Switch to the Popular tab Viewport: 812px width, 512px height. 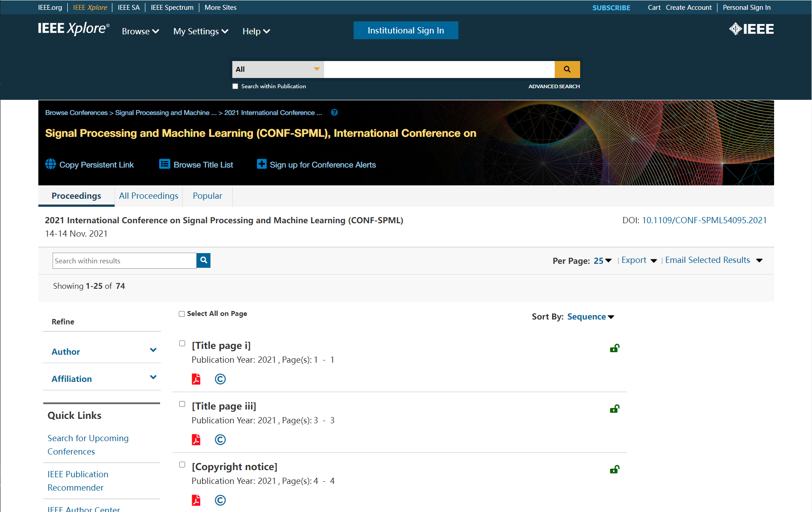(x=207, y=196)
